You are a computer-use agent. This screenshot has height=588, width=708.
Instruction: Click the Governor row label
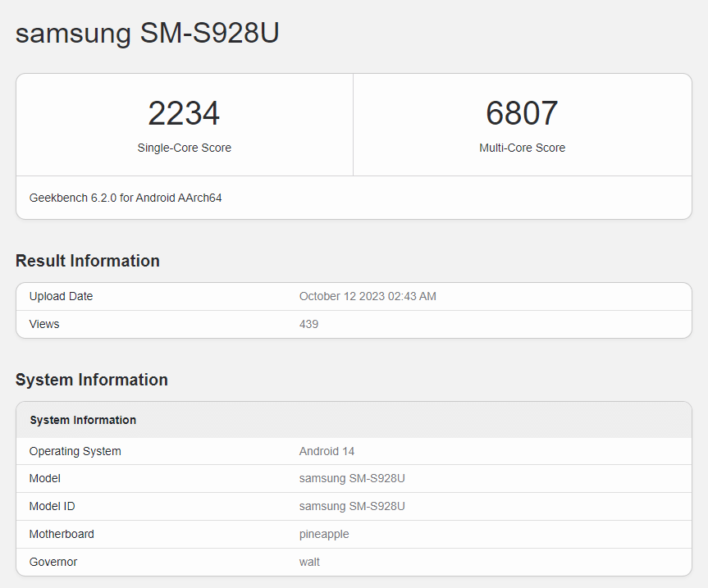point(53,562)
